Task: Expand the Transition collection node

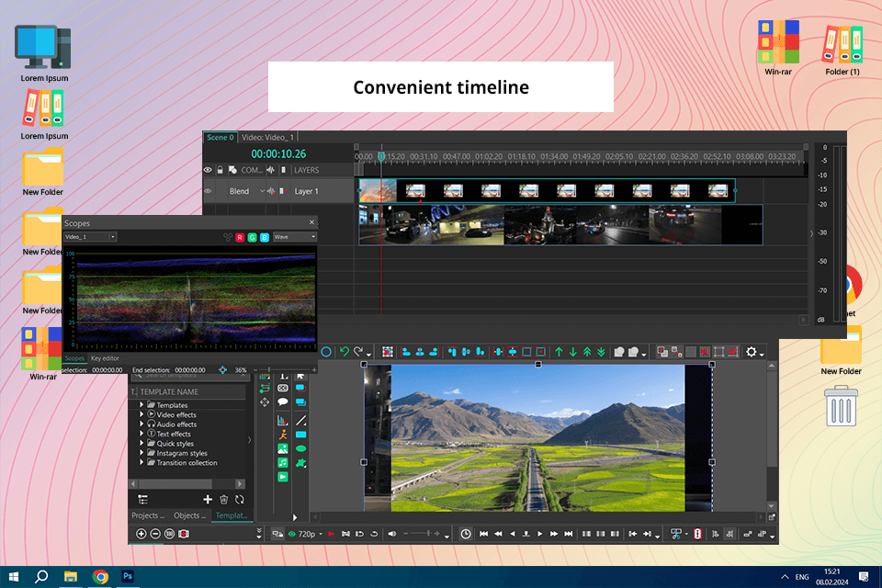Action: [141, 462]
